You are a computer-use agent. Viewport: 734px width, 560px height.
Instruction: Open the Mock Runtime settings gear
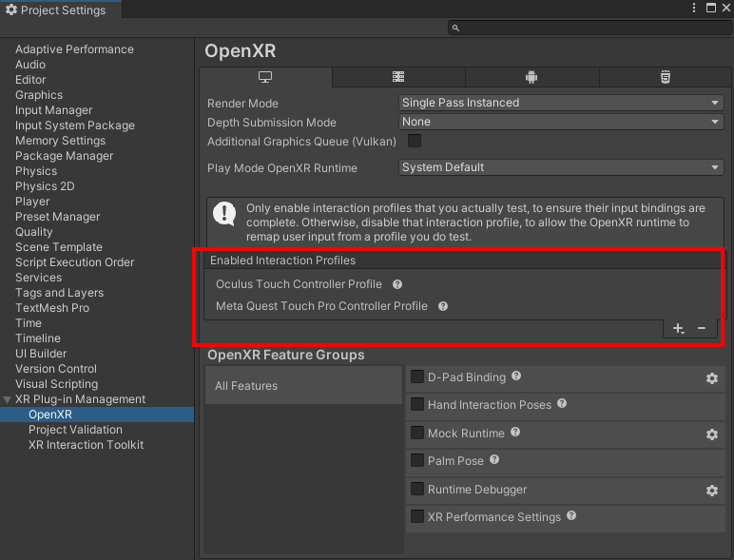pos(711,434)
